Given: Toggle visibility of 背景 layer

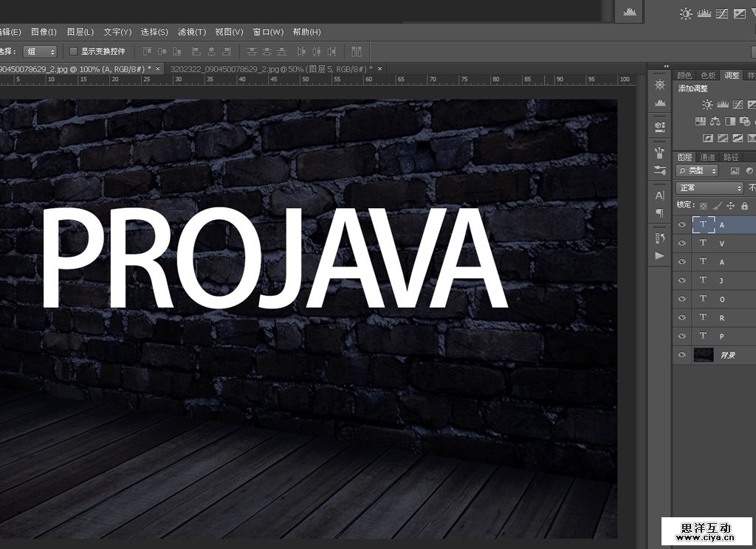Looking at the screenshot, I should pos(682,356).
